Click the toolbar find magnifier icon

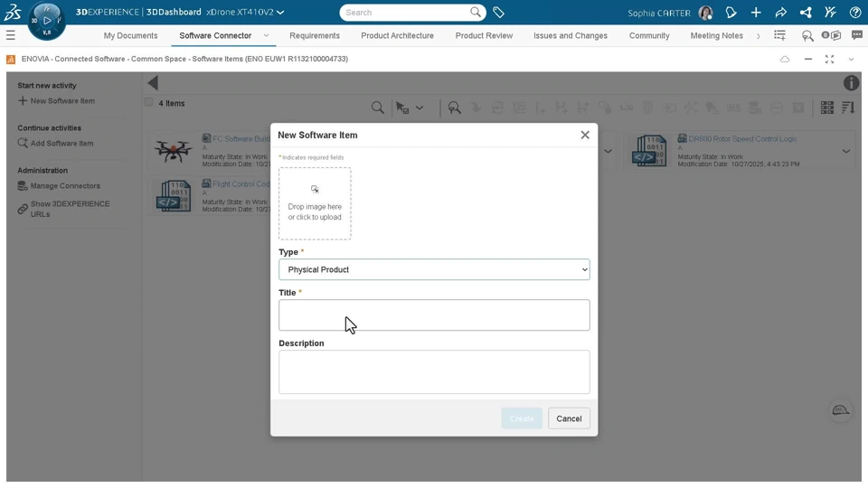[x=378, y=108]
